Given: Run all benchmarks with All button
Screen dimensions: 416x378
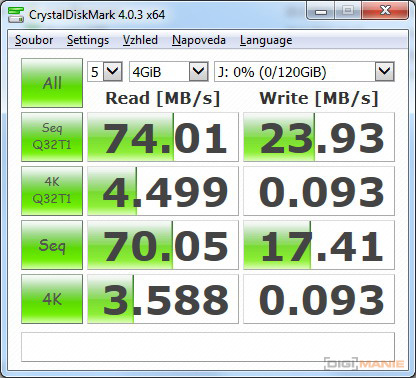Looking at the screenshot, I should [x=52, y=83].
